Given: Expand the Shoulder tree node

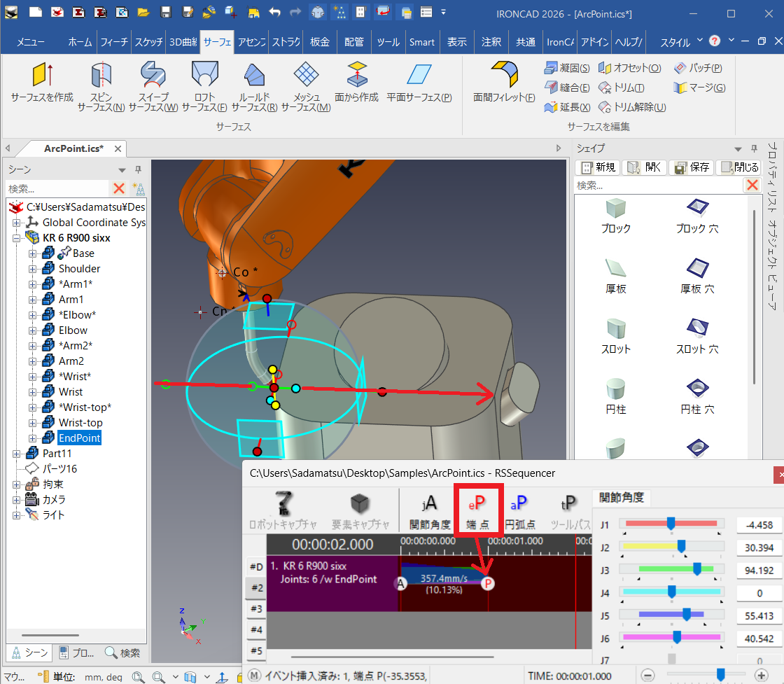Looking at the screenshot, I should (32, 269).
